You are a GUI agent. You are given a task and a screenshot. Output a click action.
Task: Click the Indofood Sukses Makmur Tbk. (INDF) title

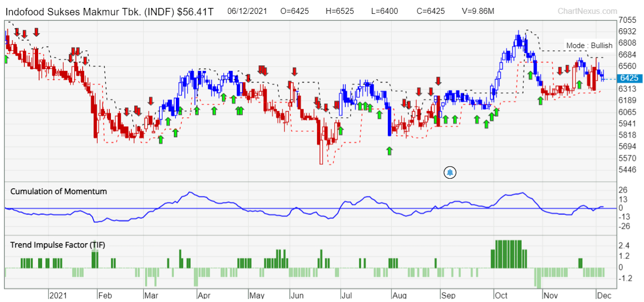[91, 11]
